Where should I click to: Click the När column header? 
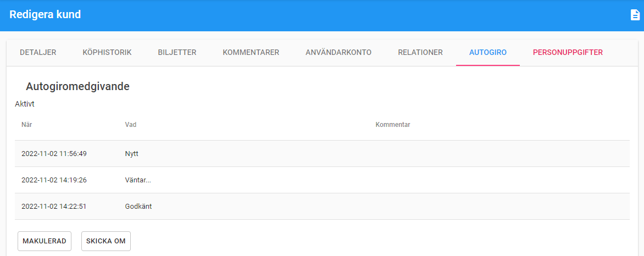click(27, 125)
